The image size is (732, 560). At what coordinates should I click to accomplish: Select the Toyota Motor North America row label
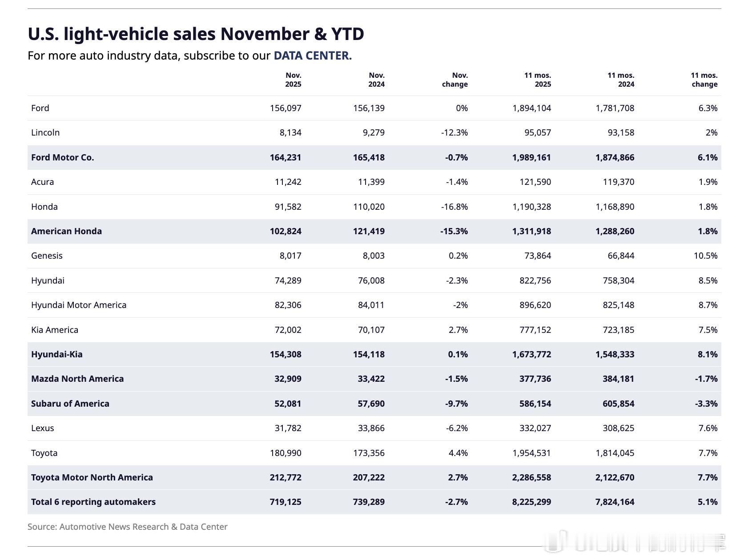point(92,477)
